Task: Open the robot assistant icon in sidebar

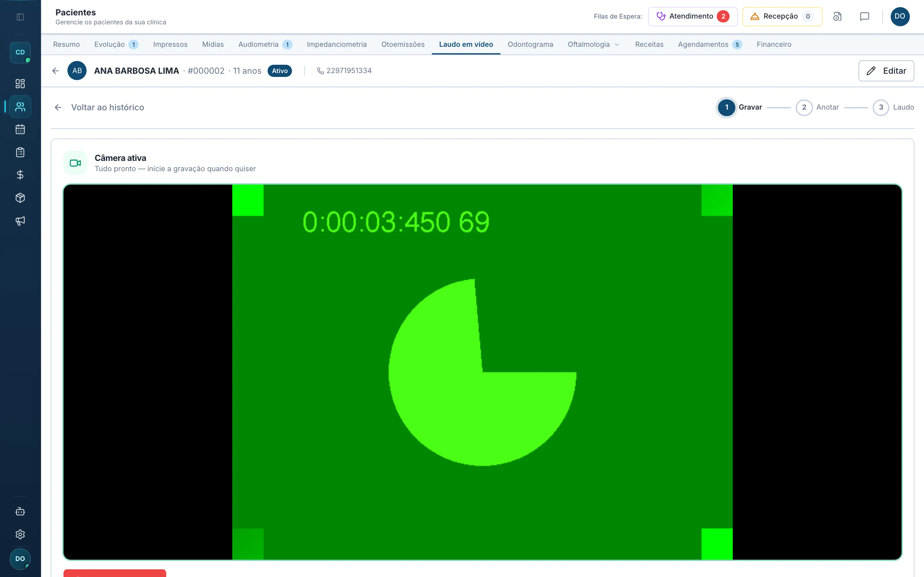Action: click(x=20, y=511)
